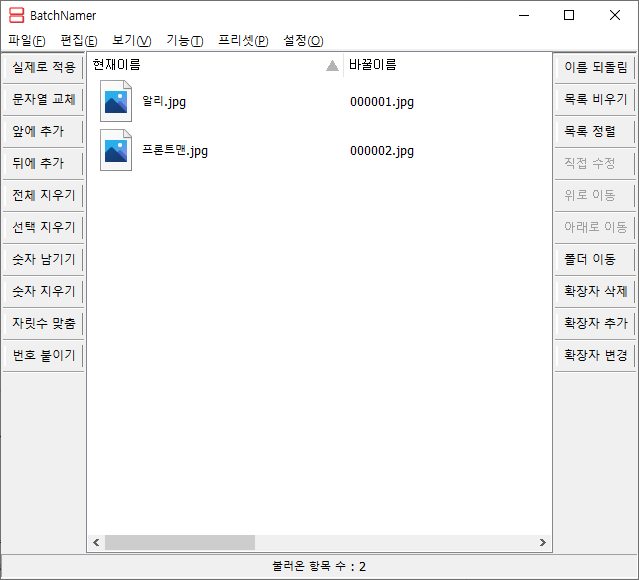
Task: Click the horizontal scrollbar right arrow
Action: 543,543
